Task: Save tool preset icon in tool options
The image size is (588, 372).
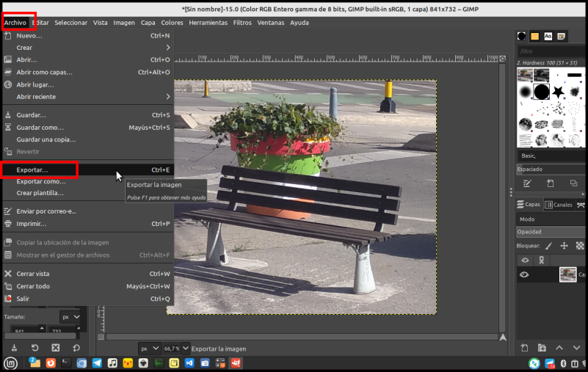Action: click(x=14, y=348)
